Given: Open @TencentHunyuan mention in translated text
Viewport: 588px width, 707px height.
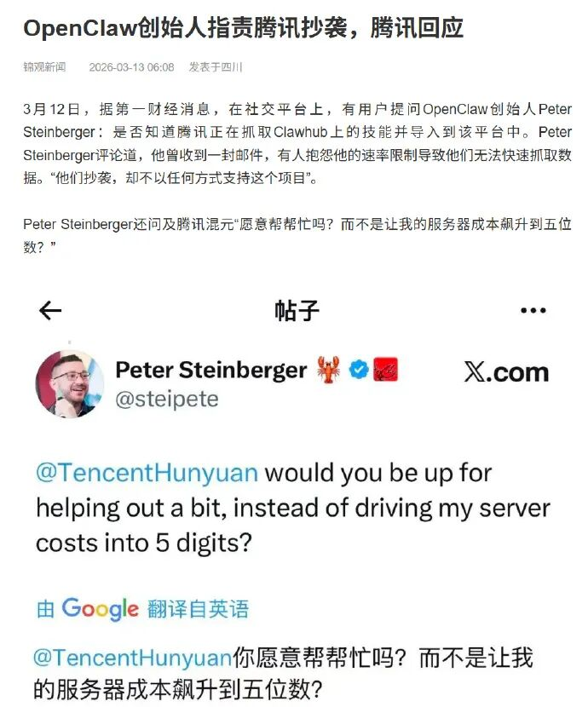Looking at the screenshot, I should 133,658.
